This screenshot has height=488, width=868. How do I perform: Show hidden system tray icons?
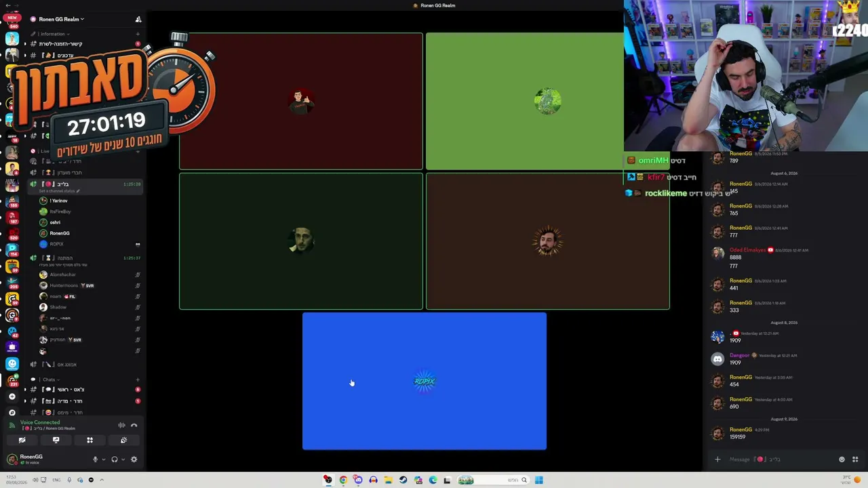click(x=102, y=480)
